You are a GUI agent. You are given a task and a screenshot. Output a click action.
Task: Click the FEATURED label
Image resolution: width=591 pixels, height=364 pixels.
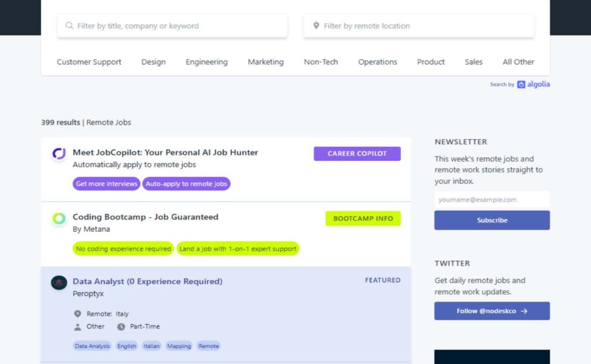pyautogui.click(x=383, y=280)
